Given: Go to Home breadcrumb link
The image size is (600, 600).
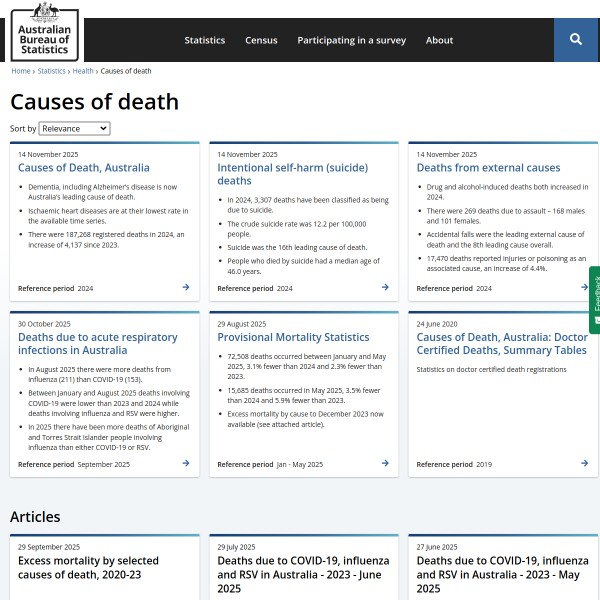Looking at the screenshot, I should click(20, 71).
